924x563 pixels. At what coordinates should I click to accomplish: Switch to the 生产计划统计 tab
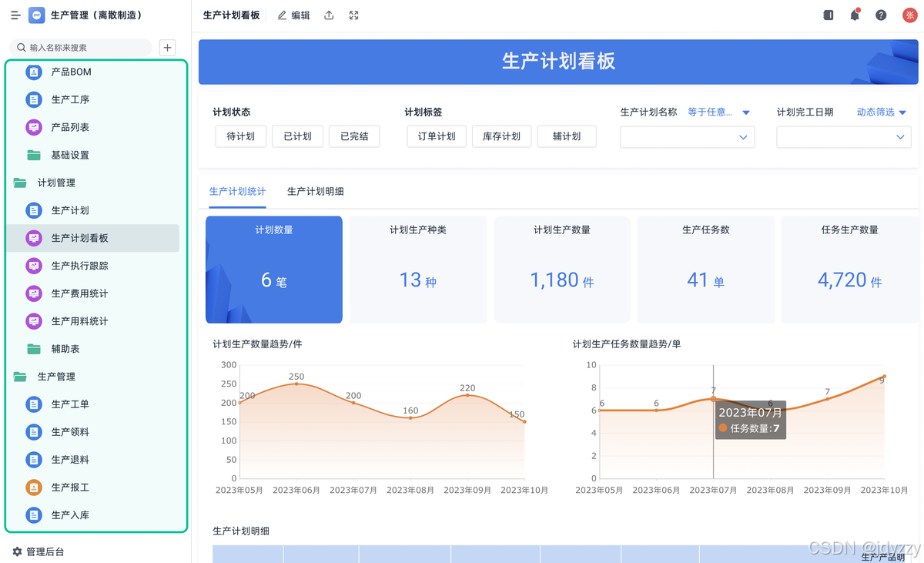[x=237, y=191]
